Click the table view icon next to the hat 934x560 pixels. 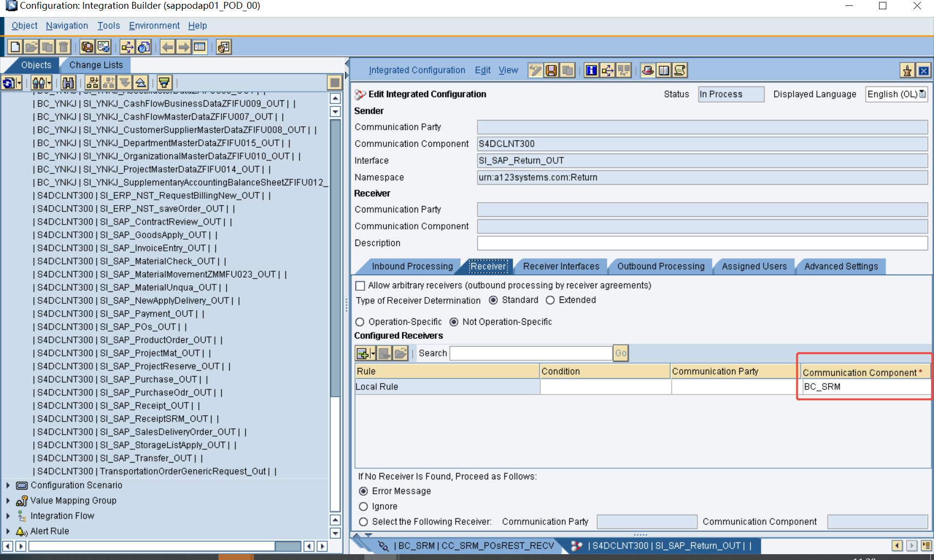(664, 70)
